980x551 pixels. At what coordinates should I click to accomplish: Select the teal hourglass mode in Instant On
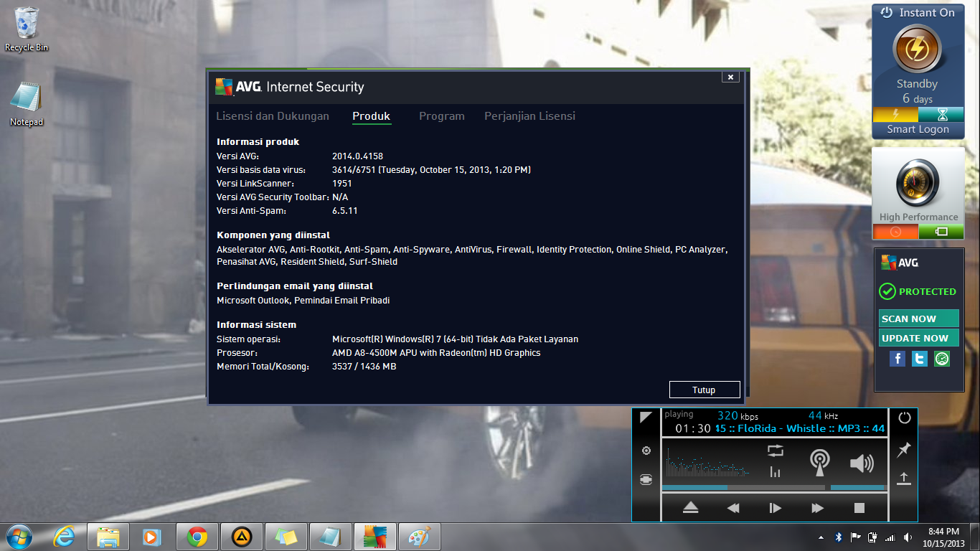pos(942,115)
